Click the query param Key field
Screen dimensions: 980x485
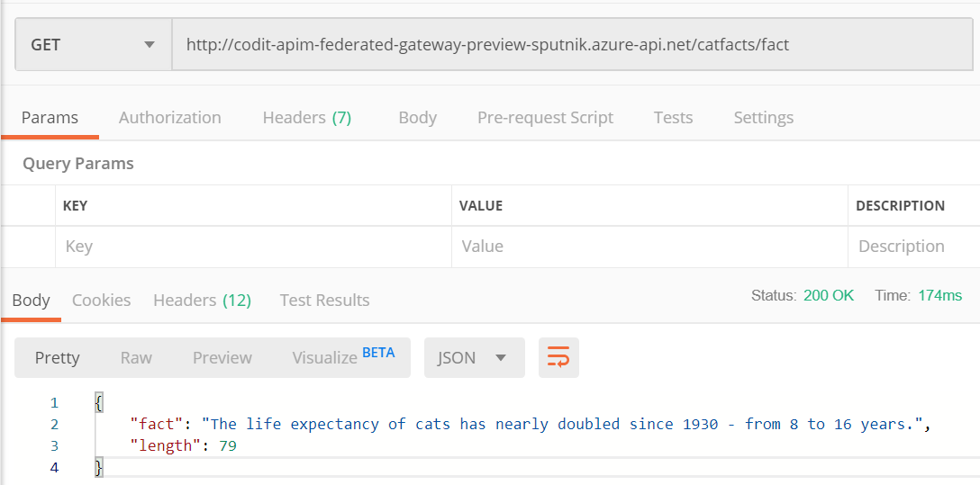click(252, 247)
